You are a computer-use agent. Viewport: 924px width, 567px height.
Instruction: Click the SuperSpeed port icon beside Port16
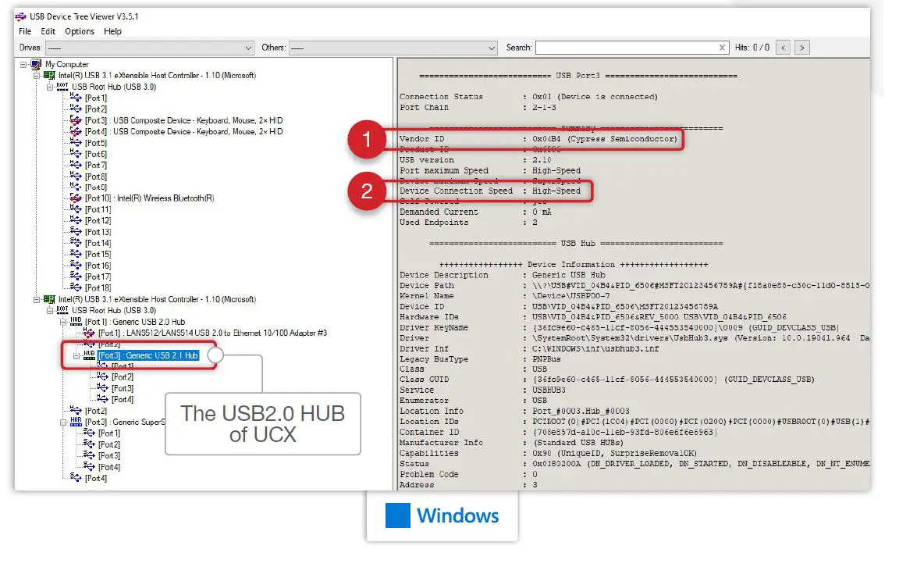pos(76,266)
